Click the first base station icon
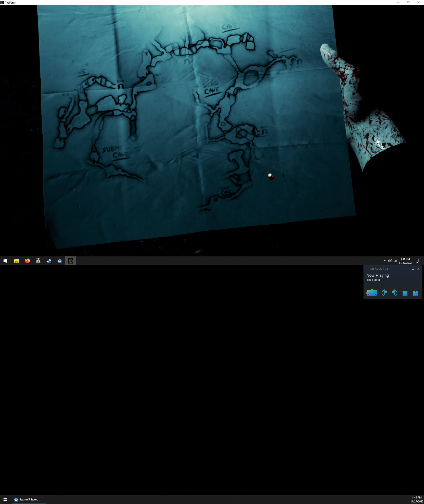Screen dimensions: 424x504 point(405,293)
